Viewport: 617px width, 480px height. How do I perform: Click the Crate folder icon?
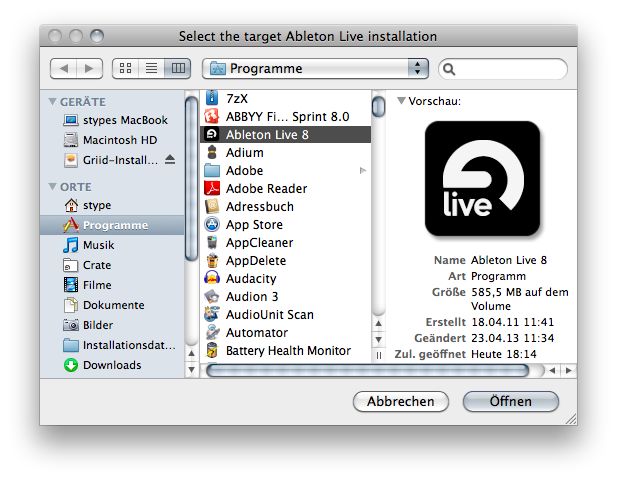tap(71, 265)
